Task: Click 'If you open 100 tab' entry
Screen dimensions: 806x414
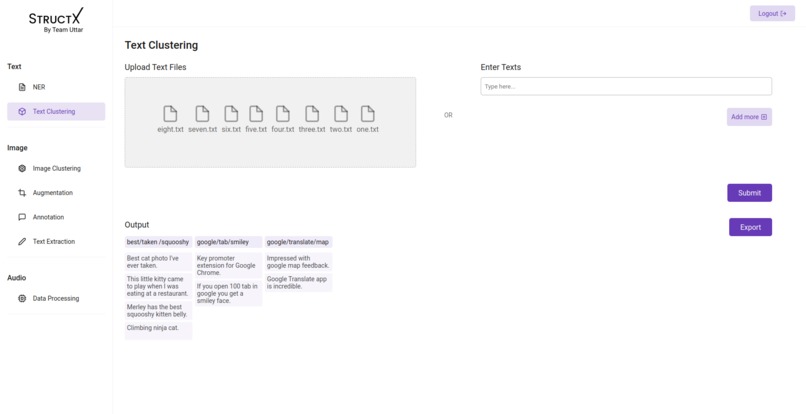Action: click(x=228, y=293)
